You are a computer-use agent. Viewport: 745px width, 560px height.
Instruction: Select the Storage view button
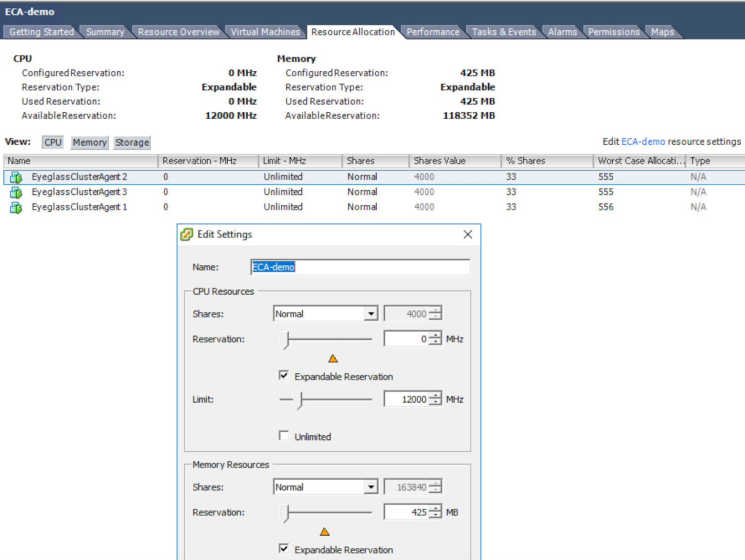point(132,142)
